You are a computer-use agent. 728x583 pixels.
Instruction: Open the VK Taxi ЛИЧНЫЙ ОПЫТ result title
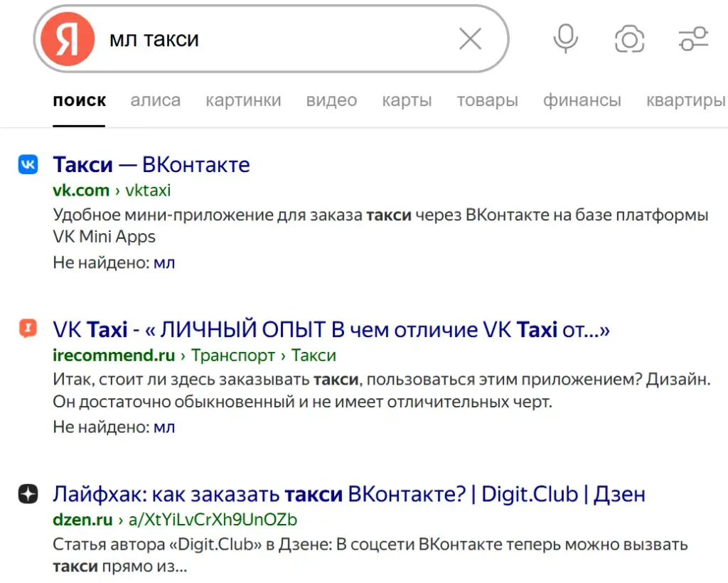(x=331, y=330)
